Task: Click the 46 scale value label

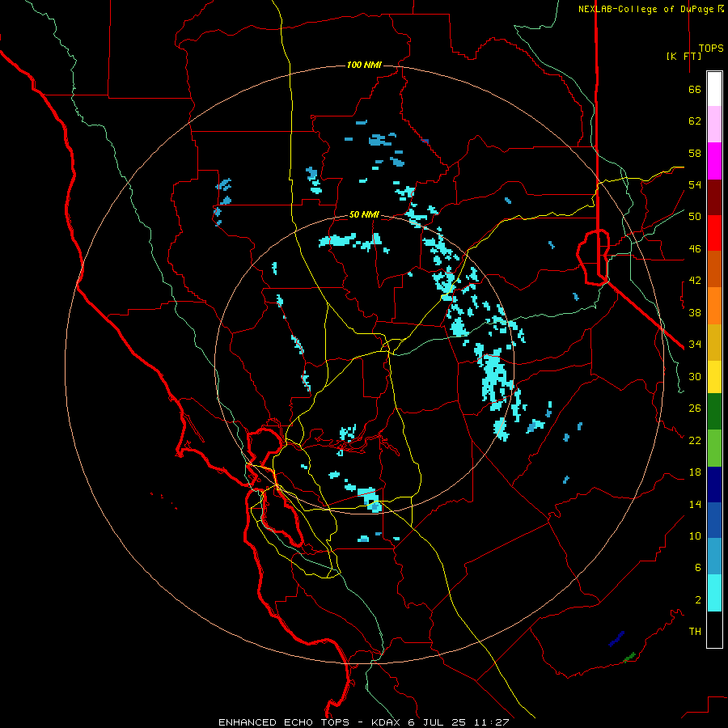Action: pyautogui.click(x=695, y=249)
